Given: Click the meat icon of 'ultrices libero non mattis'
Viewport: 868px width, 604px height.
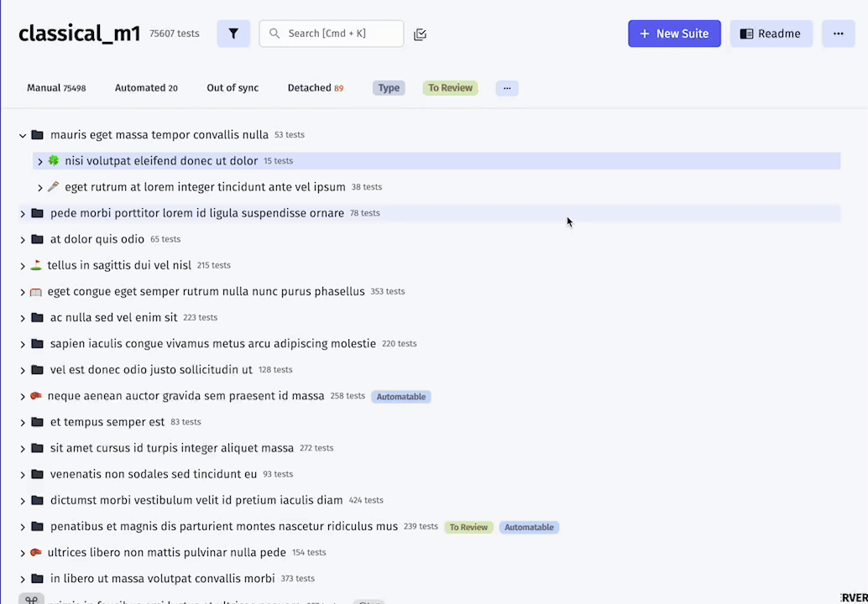Looking at the screenshot, I should [36, 553].
